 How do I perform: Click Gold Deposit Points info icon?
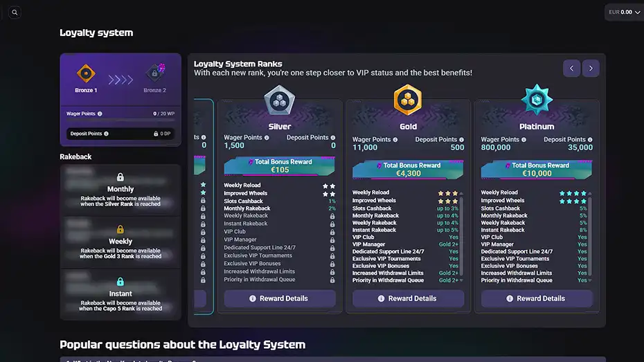(x=461, y=140)
